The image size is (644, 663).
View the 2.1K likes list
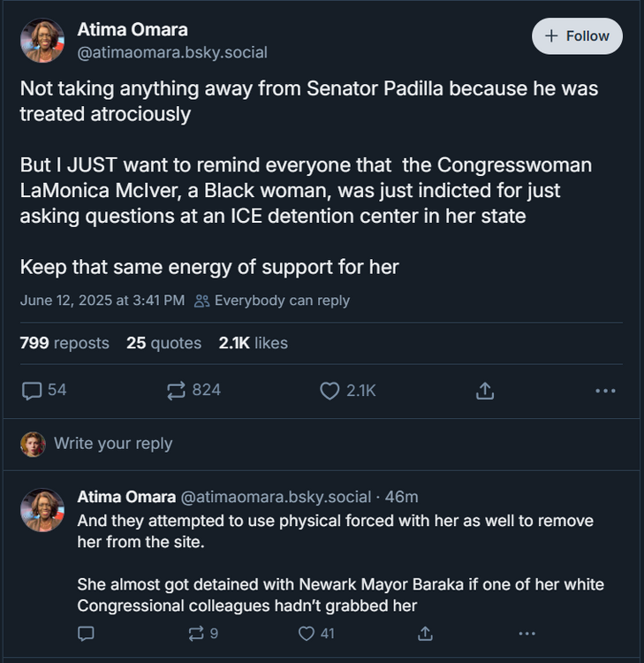(253, 343)
